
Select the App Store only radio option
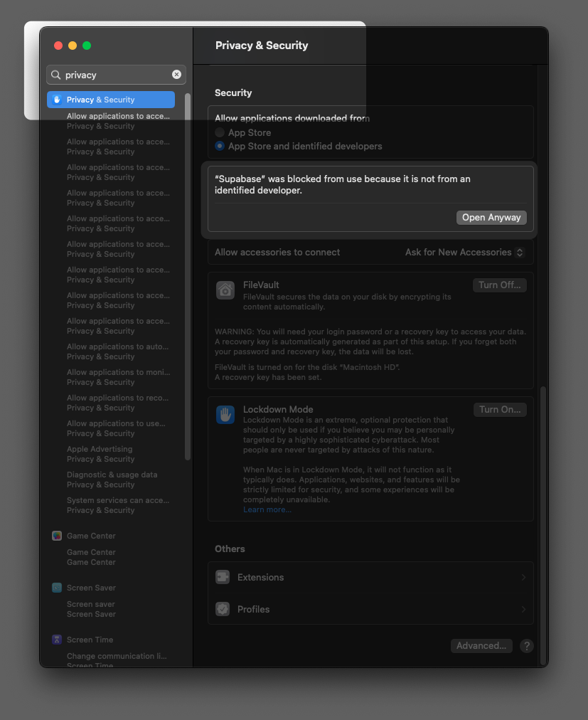pyautogui.click(x=220, y=133)
